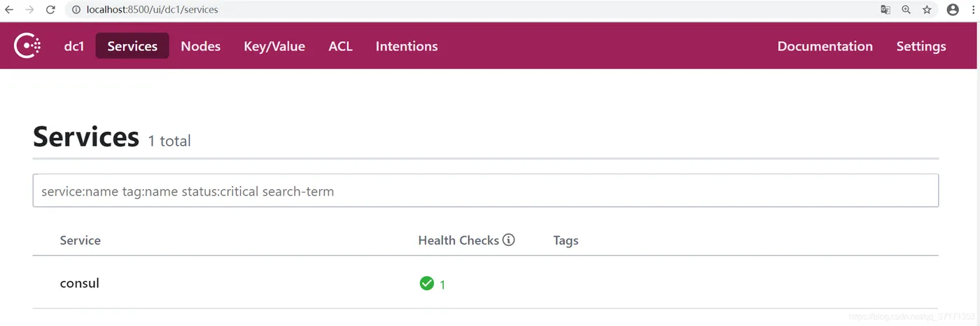Open the Intentions tab
The image size is (980, 326).
407,46
